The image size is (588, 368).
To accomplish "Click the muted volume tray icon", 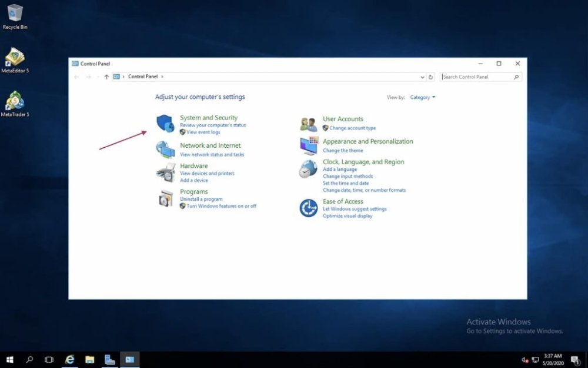I will point(525,360).
